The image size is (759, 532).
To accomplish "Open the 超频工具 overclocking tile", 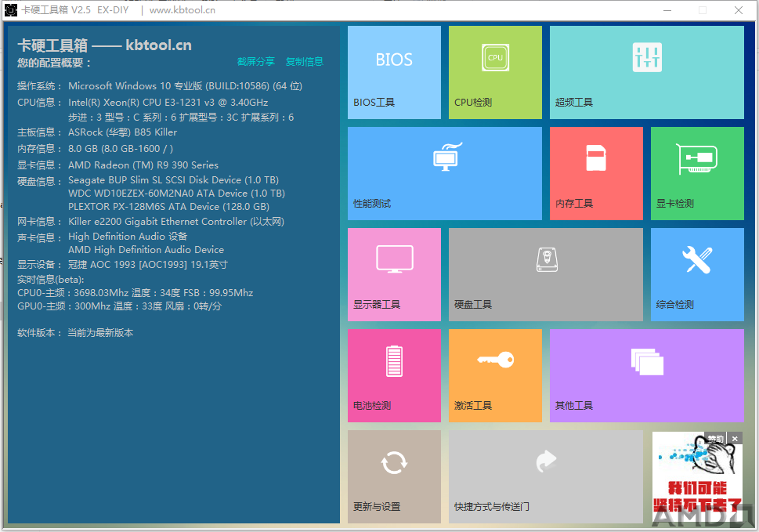I will pos(647,72).
